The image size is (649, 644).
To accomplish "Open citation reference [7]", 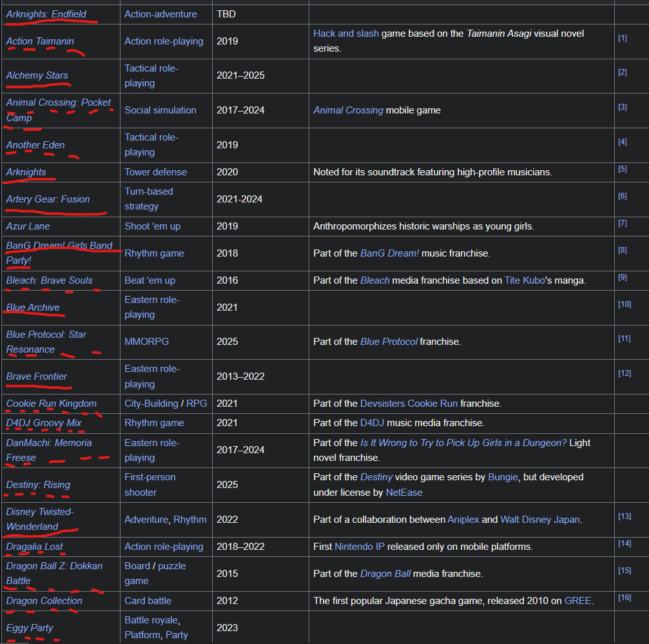I will click(623, 223).
